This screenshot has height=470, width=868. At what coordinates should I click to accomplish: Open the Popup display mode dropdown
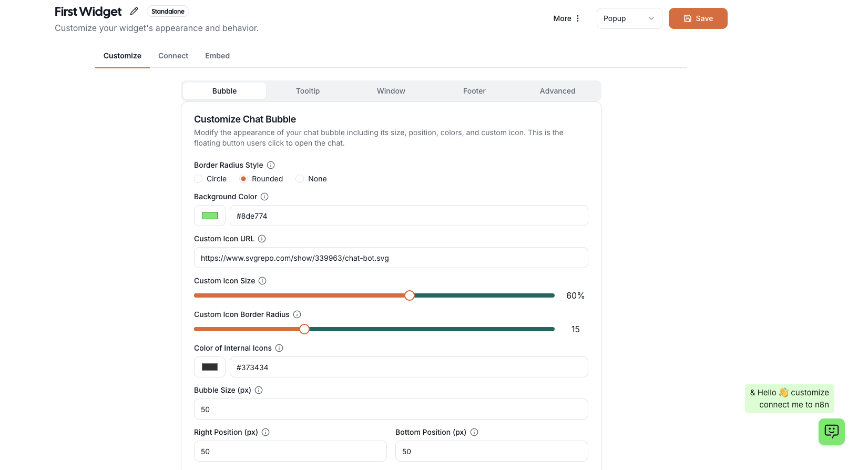point(629,18)
